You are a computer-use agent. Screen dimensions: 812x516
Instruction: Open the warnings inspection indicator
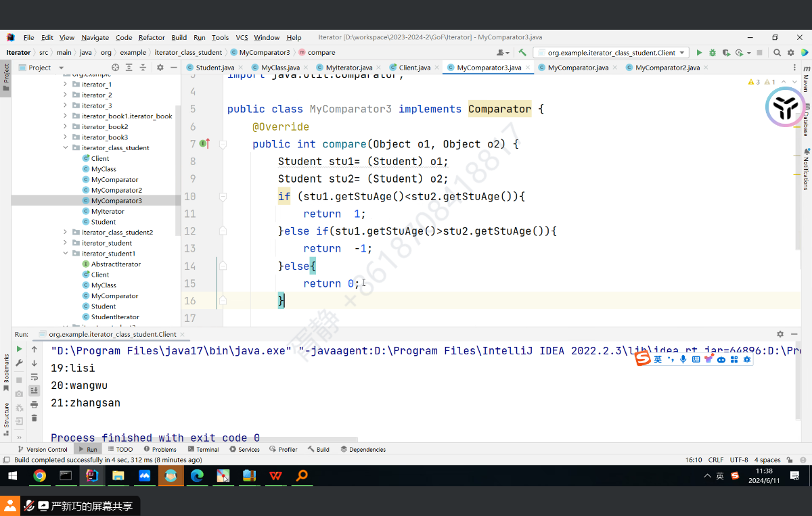(x=762, y=82)
